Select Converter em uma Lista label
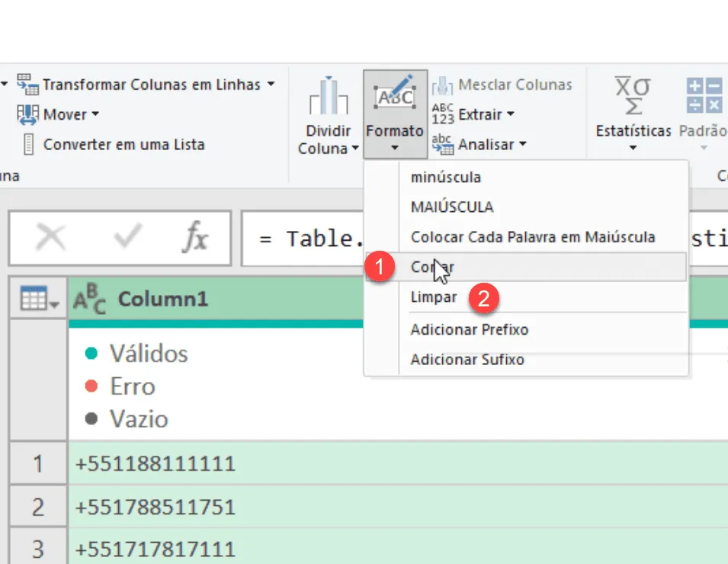 click(x=124, y=144)
